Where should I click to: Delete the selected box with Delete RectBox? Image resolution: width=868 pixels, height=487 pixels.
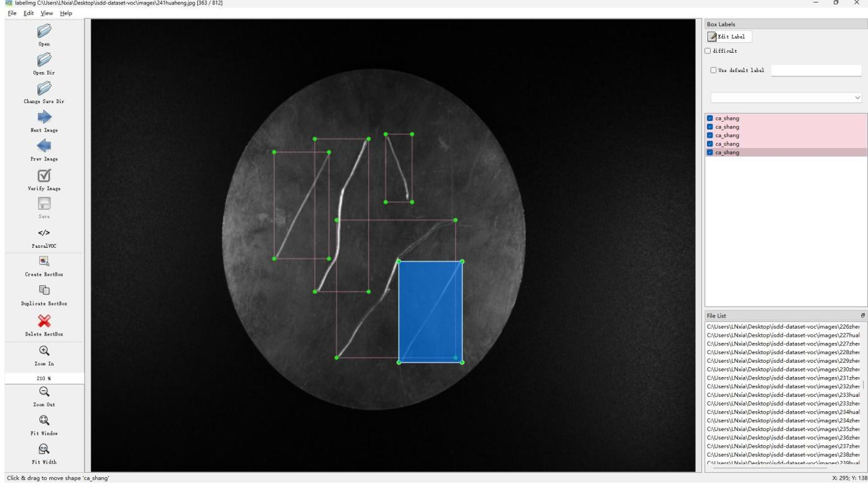(x=44, y=320)
